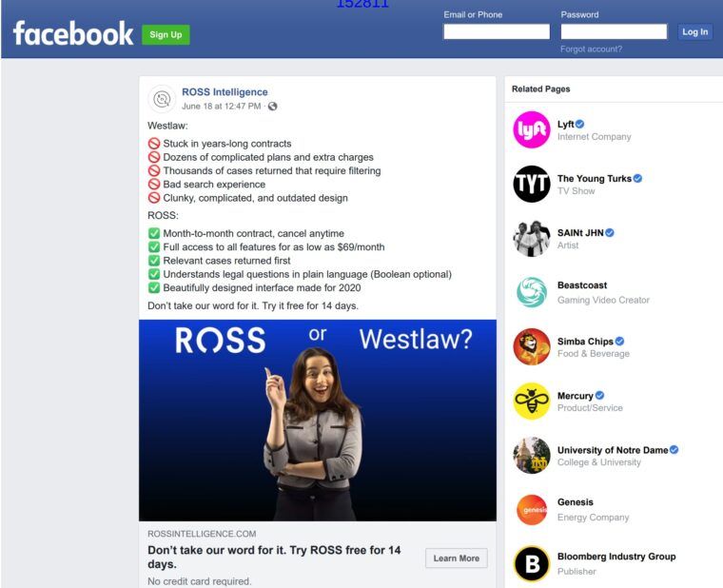This screenshot has height=588, width=723.
Task: Click the green Sign Up button
Action: tap(166, 34)
